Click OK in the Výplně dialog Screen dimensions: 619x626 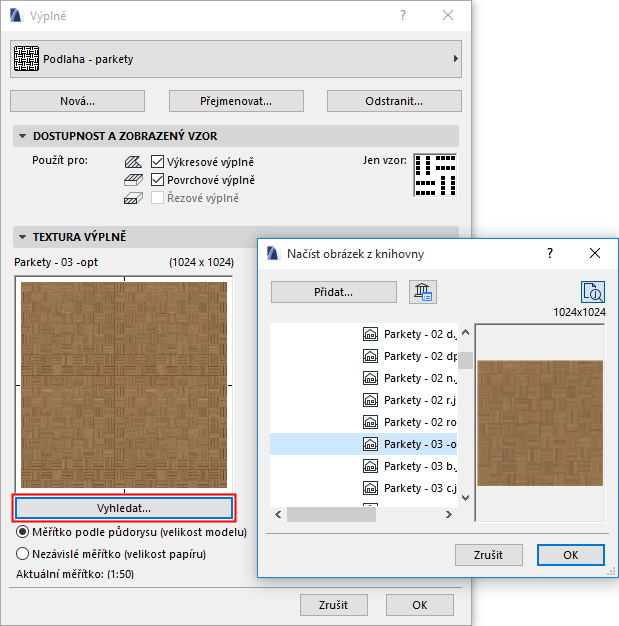[420, 605]
